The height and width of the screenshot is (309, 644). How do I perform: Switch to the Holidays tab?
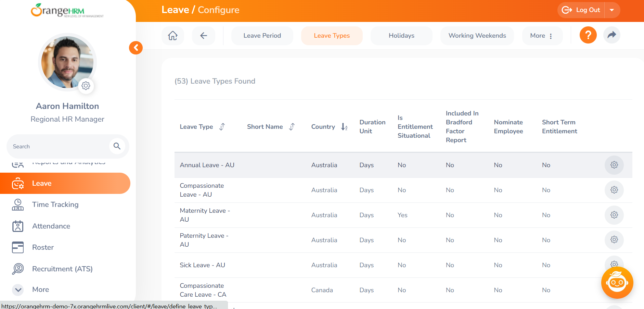(x=401, y=36)
